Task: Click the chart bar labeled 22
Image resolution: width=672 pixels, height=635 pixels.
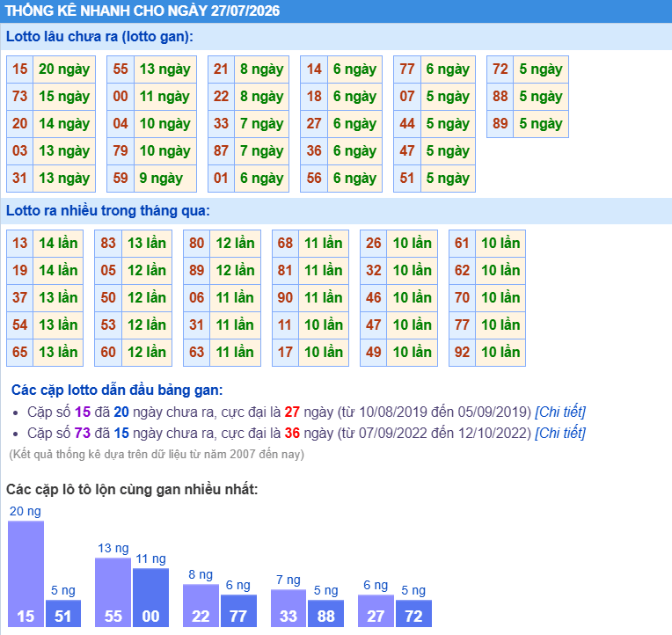Action: point(201,605)
